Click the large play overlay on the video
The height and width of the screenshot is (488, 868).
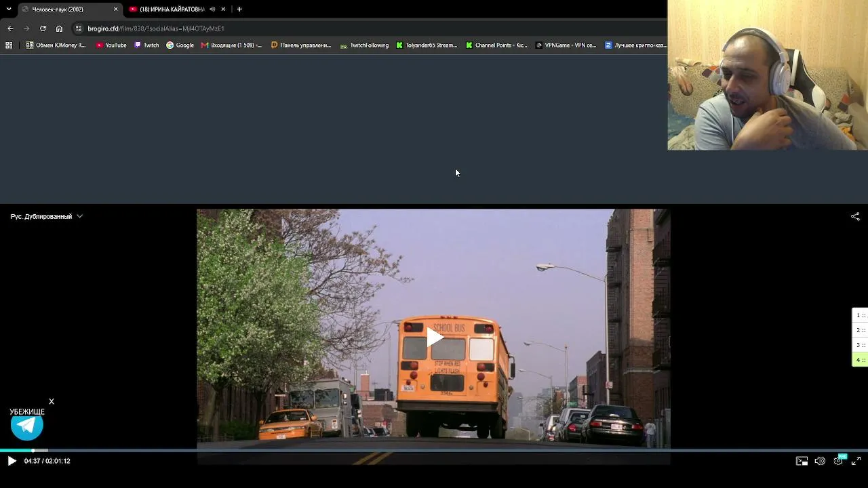click(434, 337)
